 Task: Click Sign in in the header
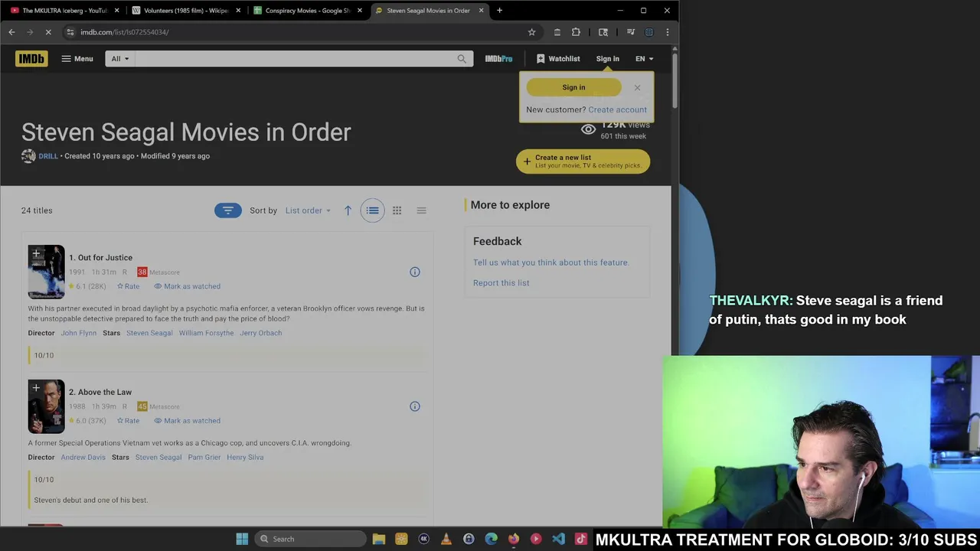point(607,59)
